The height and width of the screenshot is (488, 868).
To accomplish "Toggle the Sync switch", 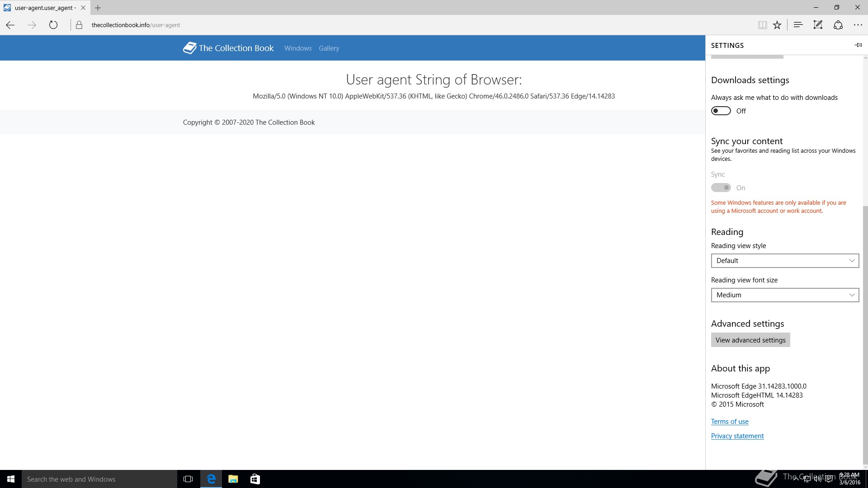I will 721,188.
